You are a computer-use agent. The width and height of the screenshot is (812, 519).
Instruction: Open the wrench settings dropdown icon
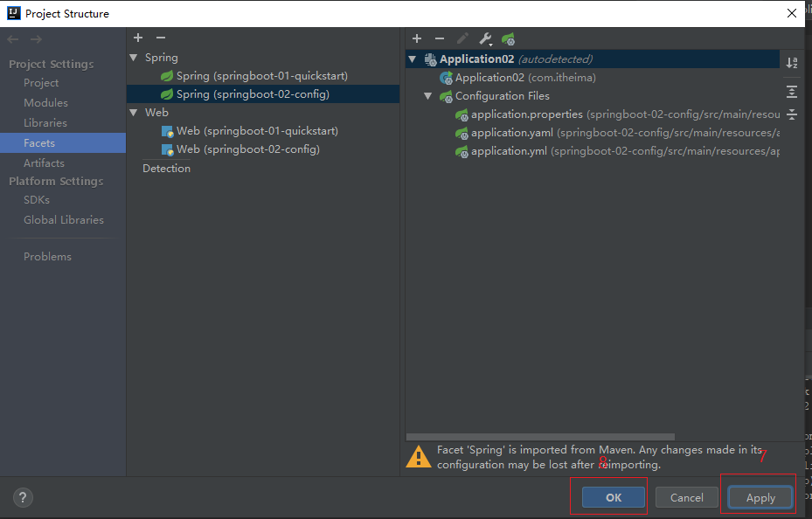[486, 39]
